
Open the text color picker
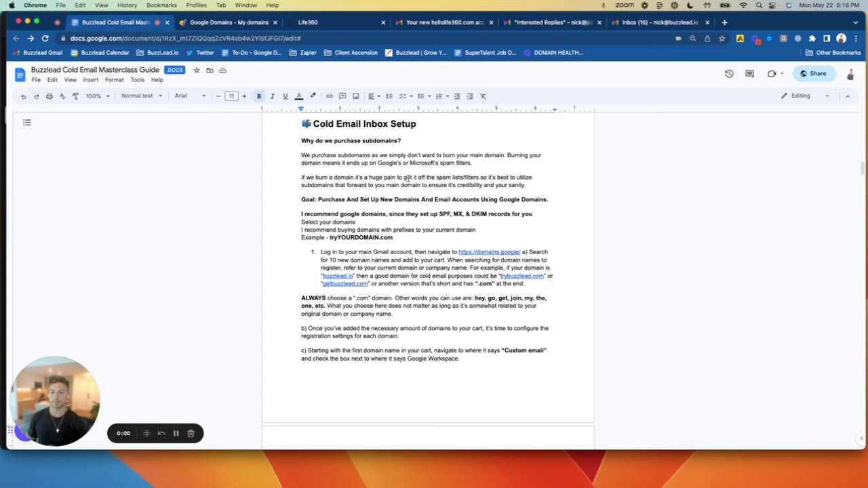pos(299,96)
